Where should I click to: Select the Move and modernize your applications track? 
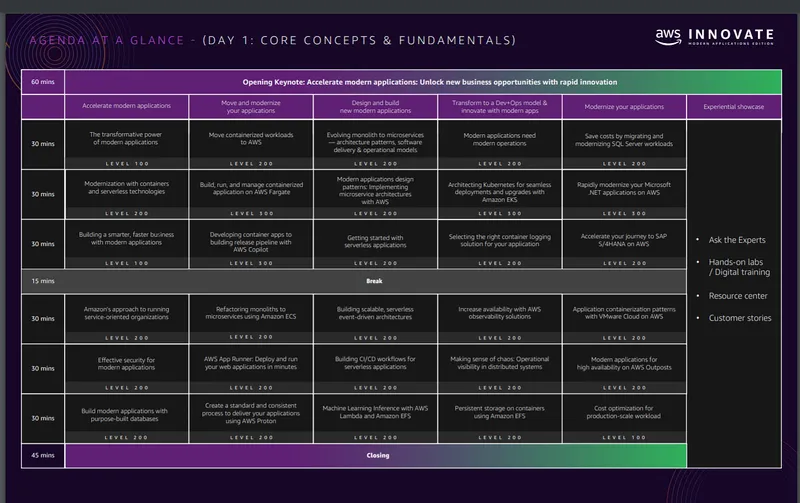pyautogui.click(x=251, y=107)
